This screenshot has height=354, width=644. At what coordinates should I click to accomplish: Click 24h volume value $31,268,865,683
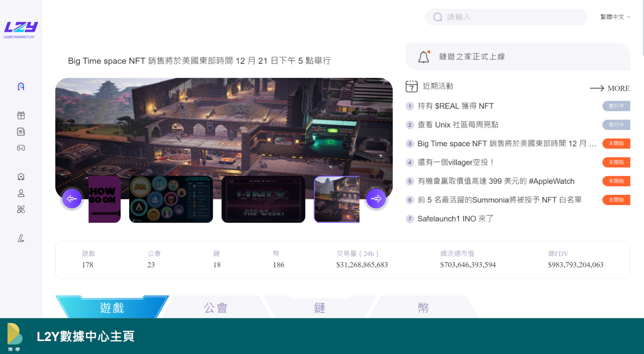click(362, 265)
